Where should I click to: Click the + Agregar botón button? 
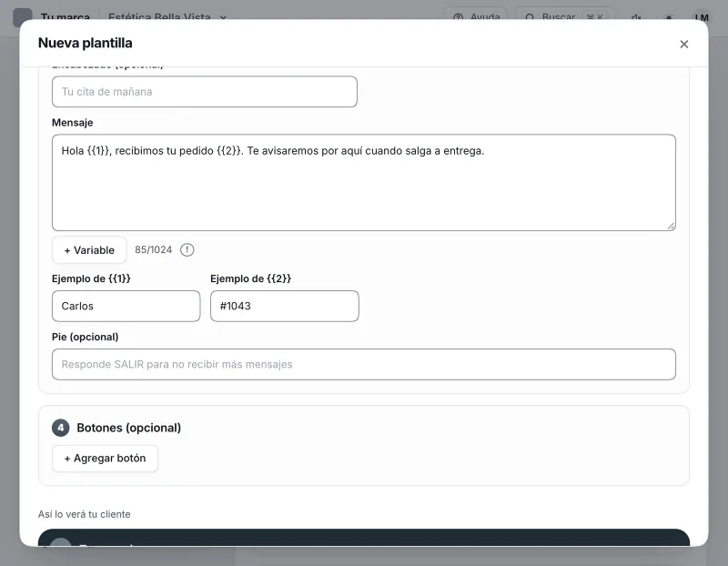click(x=105, y=459)
